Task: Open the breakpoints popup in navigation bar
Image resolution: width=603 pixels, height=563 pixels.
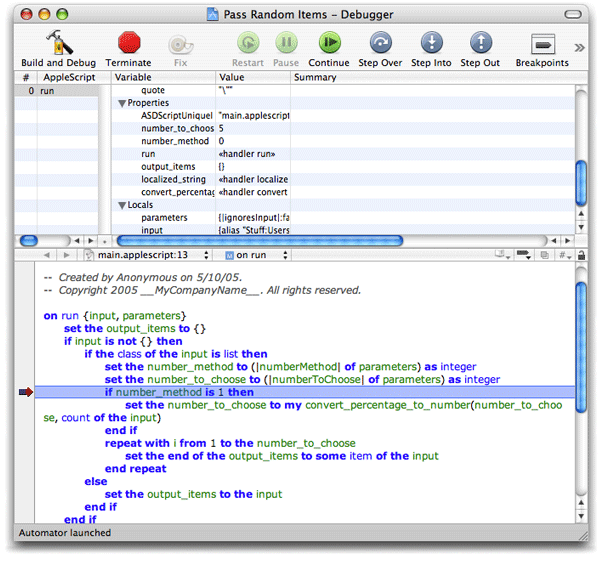Action: [x=524, y=255]
